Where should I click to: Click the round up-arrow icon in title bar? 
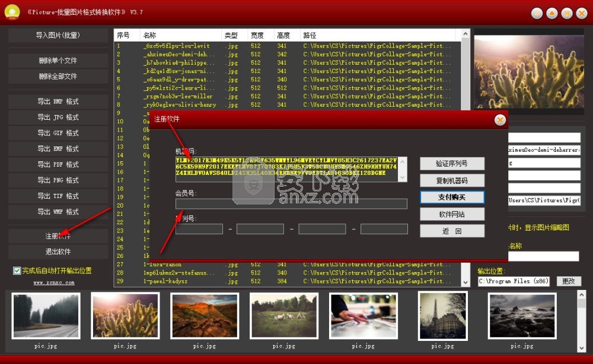coord(551,13)
